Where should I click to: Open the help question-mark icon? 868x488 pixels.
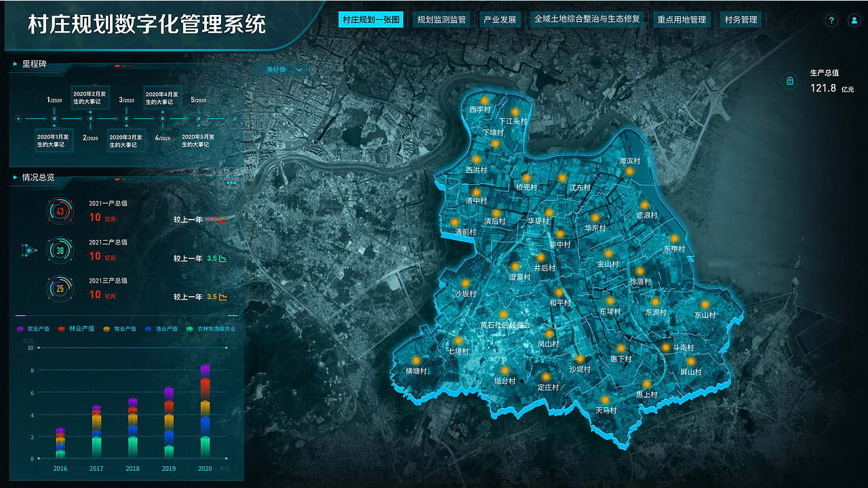(x=831, y=20)
